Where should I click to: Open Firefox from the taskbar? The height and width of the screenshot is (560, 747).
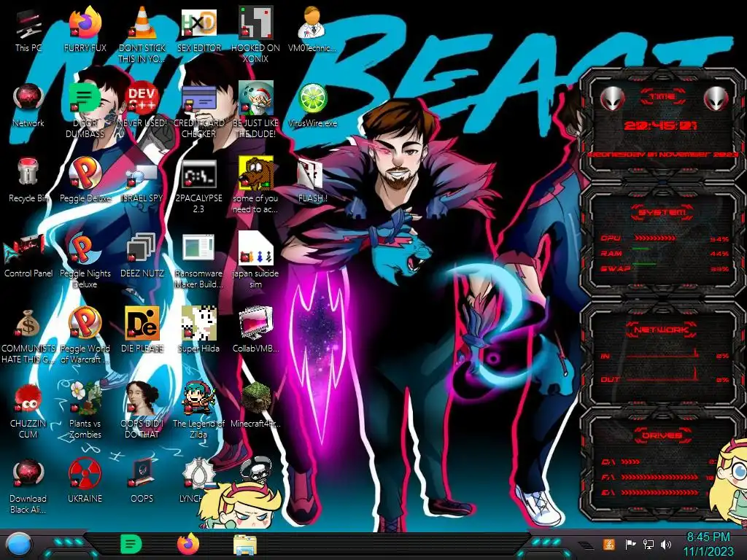point(188,544)
